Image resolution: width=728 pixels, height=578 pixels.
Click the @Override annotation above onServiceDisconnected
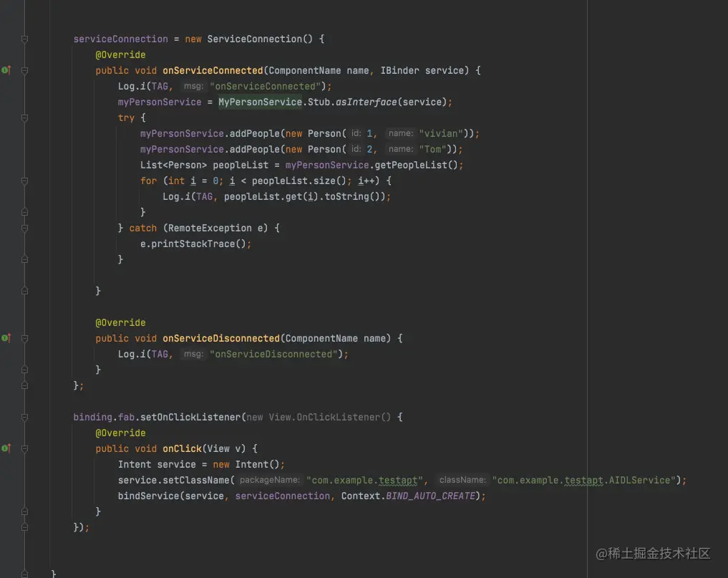(x=121, y=322)
